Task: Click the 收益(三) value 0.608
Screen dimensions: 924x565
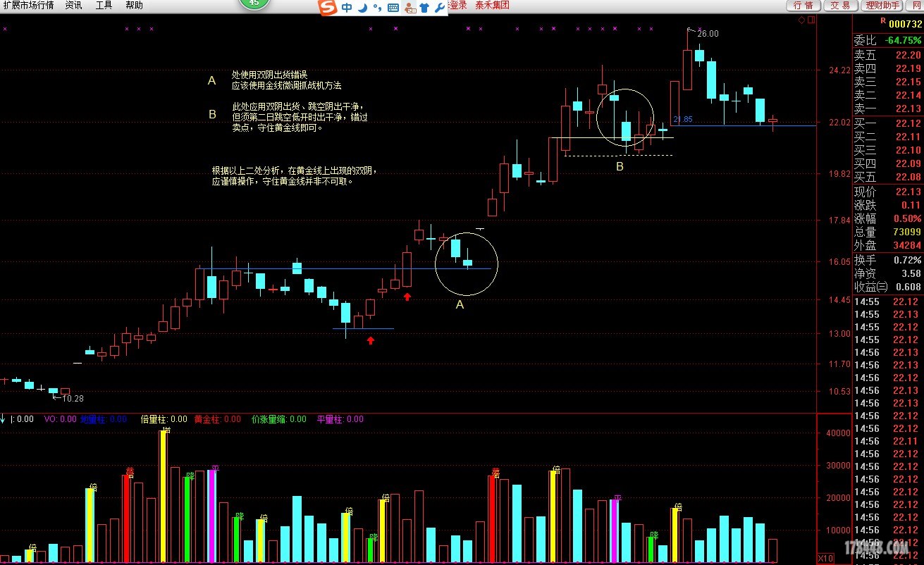Action: pos(908,287)
